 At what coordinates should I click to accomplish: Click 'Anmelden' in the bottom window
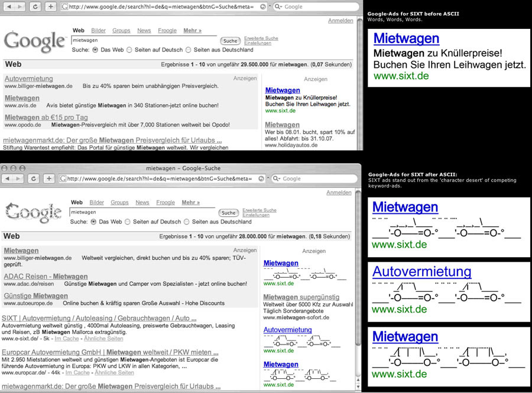tap(339, 193)
